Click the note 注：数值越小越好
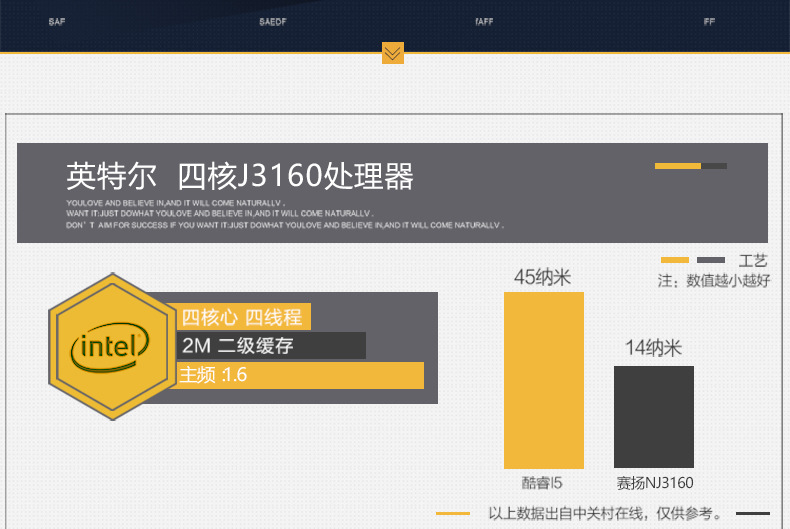790x529 pixels. click(x=714, y=281)
